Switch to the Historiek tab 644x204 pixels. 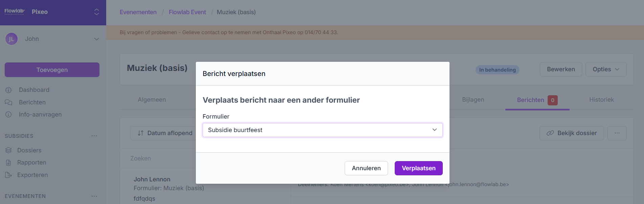pos(601,100)
